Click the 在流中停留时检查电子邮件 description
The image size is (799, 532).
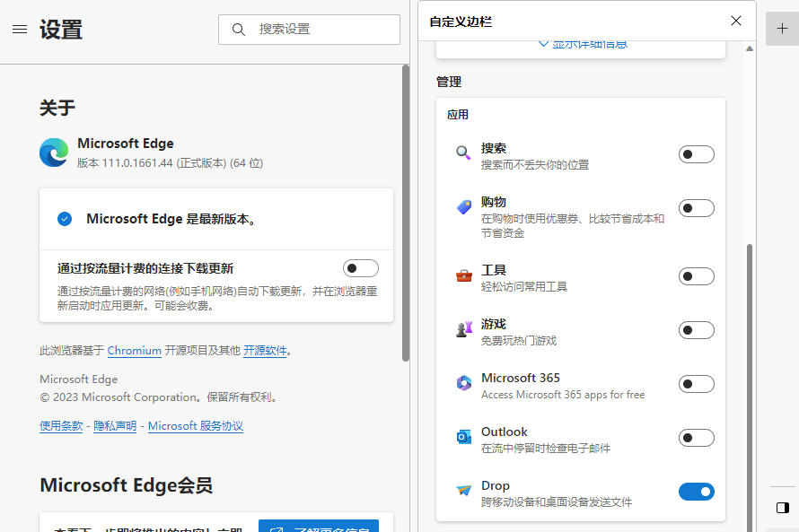point(546,449)
